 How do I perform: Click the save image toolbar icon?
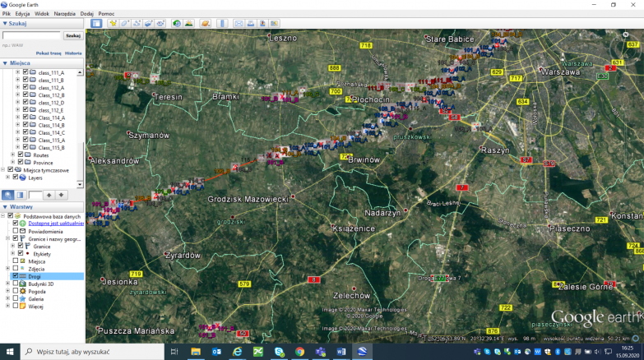click(262, 23)
